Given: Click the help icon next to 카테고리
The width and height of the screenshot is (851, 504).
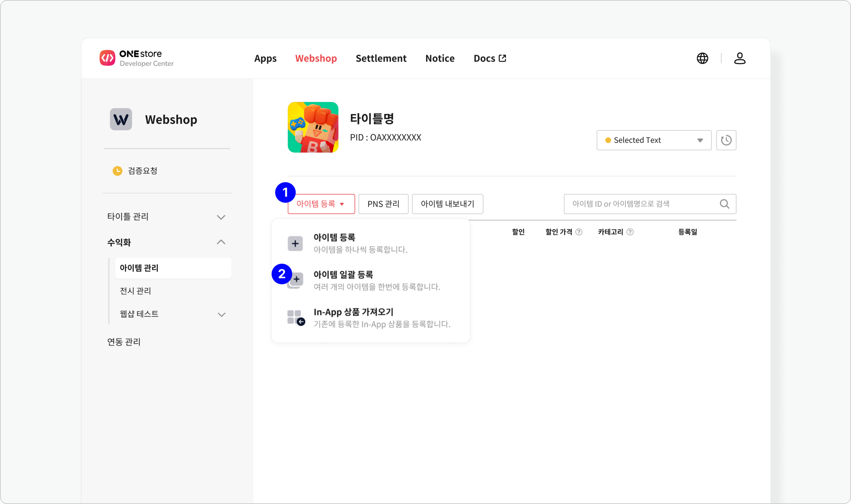Looking at the screenshot, I should coord(630,232).
